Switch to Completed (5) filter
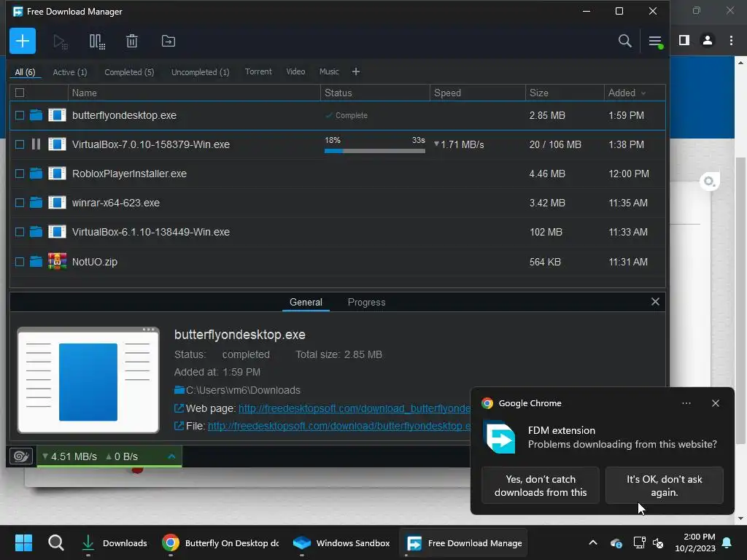 point(129,72)
